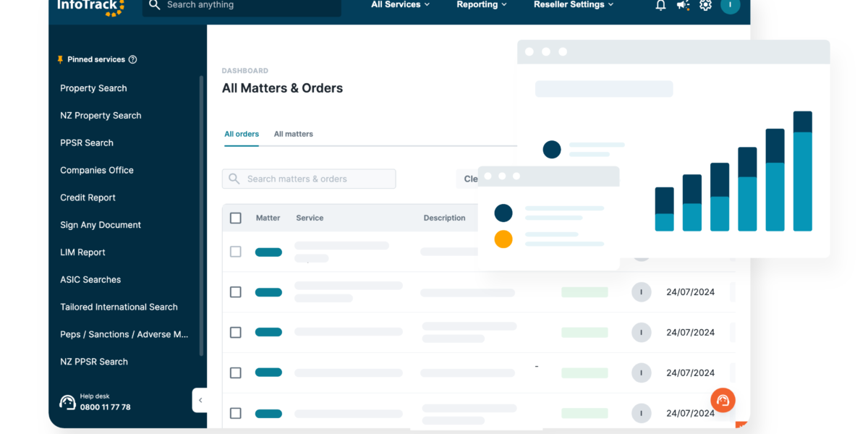Click the InfoTrack logo in the header

click(91, 7)
